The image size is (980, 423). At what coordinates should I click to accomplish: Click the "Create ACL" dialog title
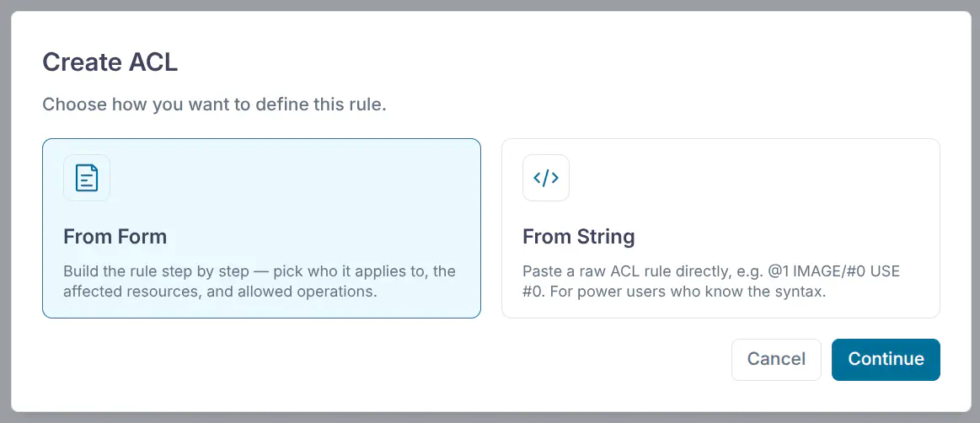click(x=110, y=62)
